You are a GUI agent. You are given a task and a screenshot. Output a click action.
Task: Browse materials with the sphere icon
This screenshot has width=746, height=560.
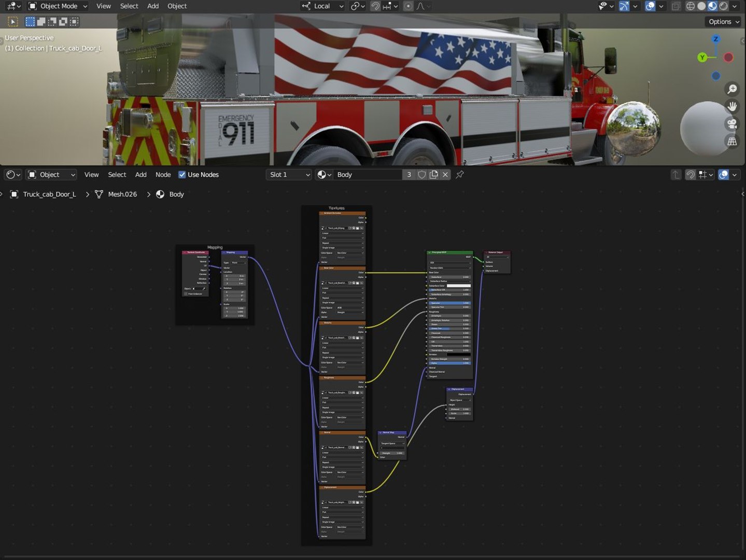324,175
